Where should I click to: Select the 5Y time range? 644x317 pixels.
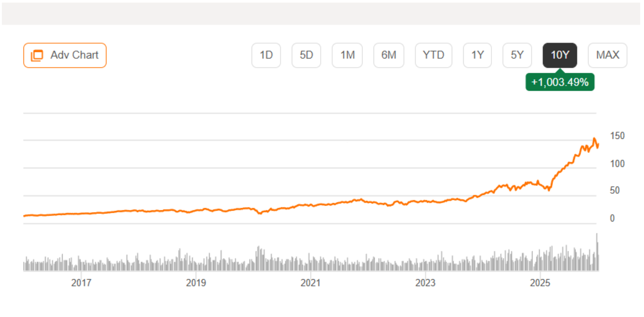[517, 55]
